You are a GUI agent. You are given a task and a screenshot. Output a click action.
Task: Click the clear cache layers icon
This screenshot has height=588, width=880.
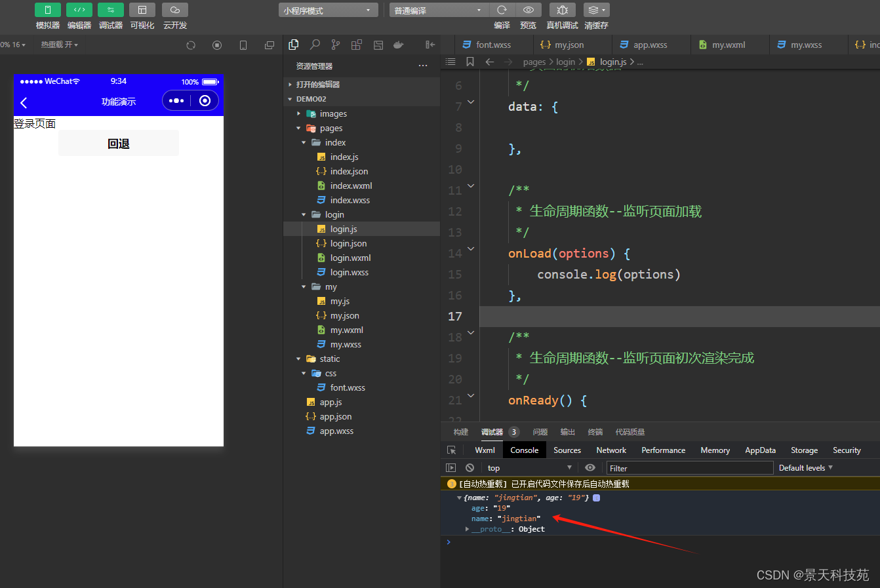597,10
